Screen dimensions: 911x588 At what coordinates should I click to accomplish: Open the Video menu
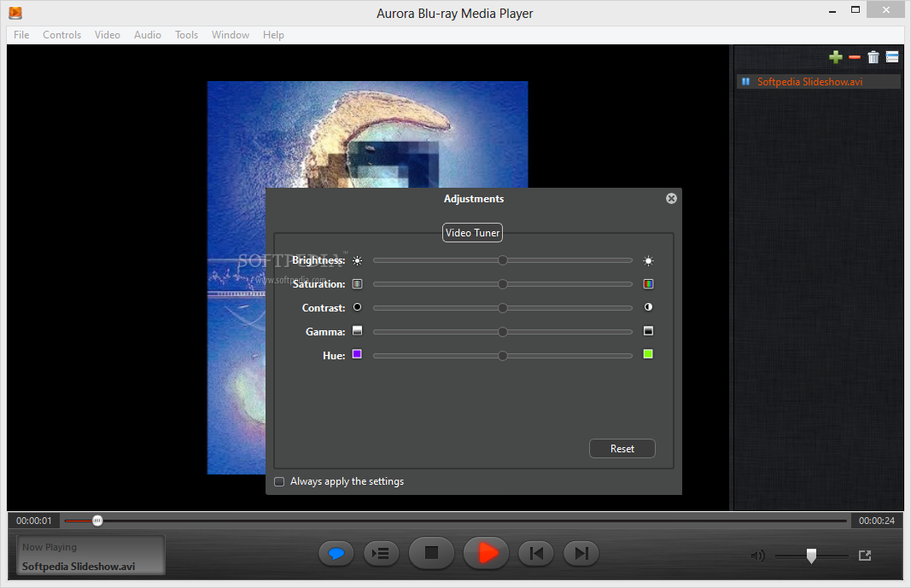click(x=108, y=35)
